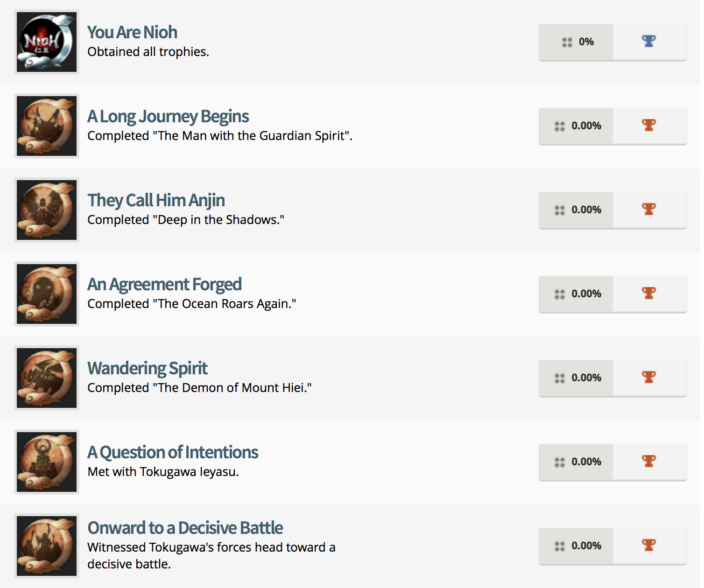Open the You Are Nioh trophy link
The image size is (704, 588).
pos(132,32)
